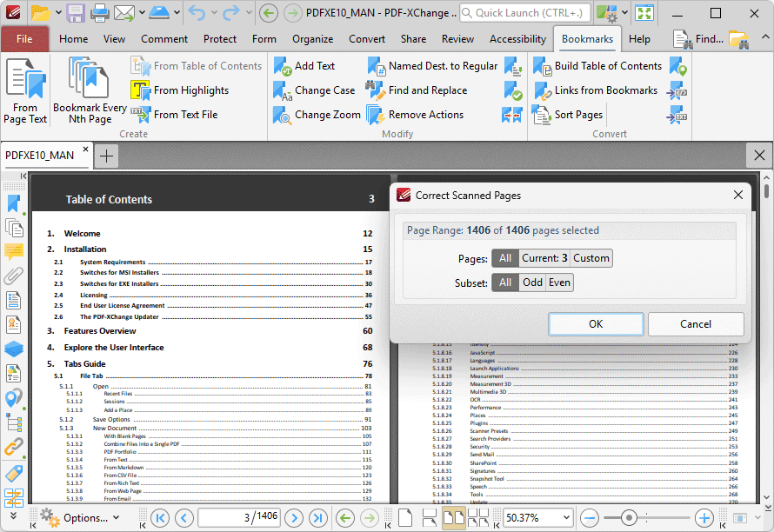Select the Even subset option
The image size is (774, 532).
(x=559, y=283)
